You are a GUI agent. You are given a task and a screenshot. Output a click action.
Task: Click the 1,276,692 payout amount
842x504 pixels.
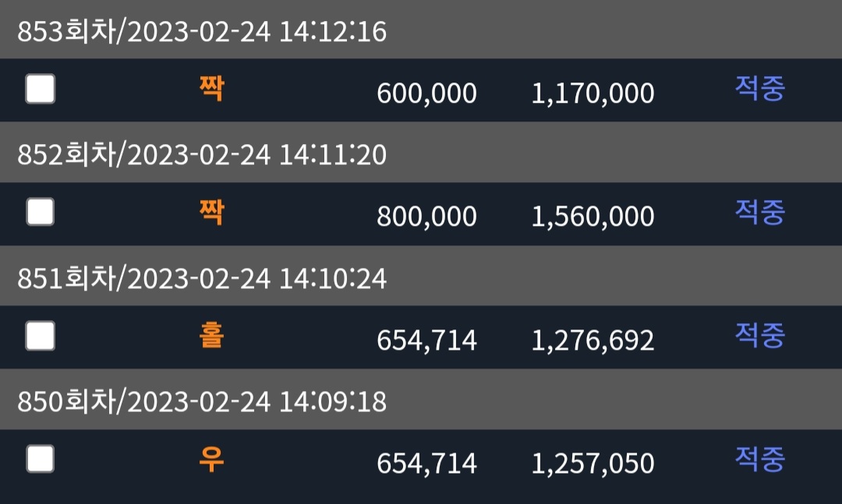coord(593,340)
